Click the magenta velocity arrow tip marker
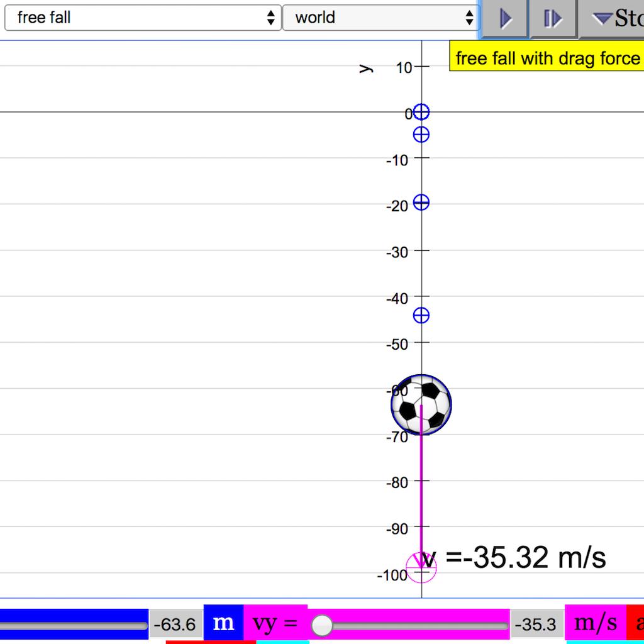Viewport: 644px width, 644px height. click(421, 568)
